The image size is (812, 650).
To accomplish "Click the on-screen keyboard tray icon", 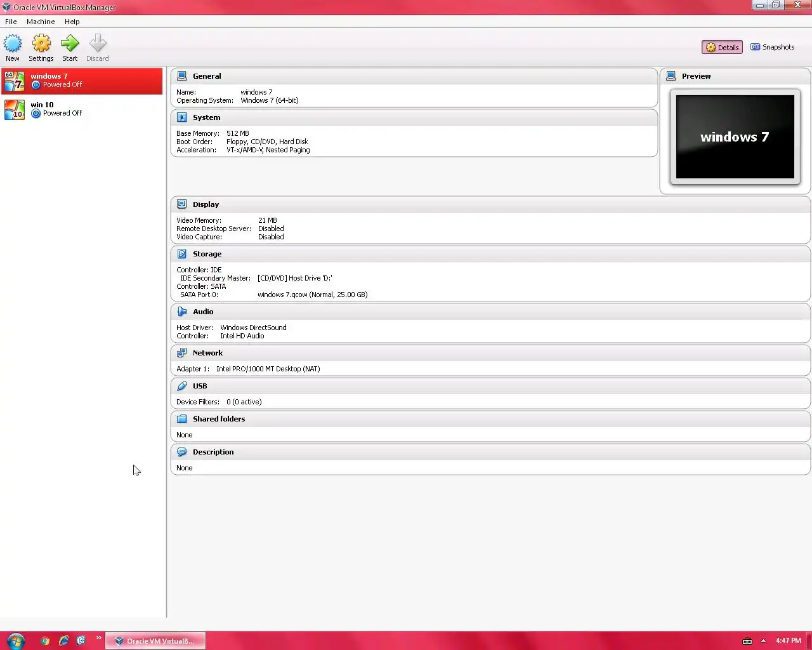I will point(747,641).
